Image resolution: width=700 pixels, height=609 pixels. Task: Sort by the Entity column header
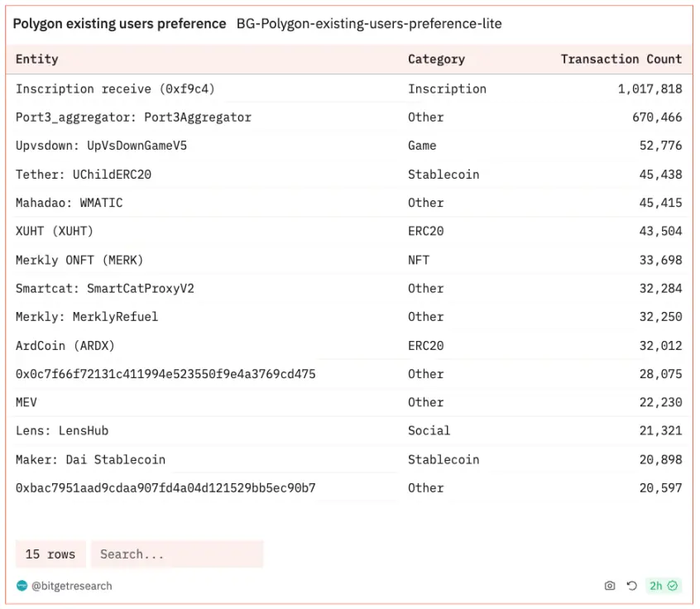point(37,60)
